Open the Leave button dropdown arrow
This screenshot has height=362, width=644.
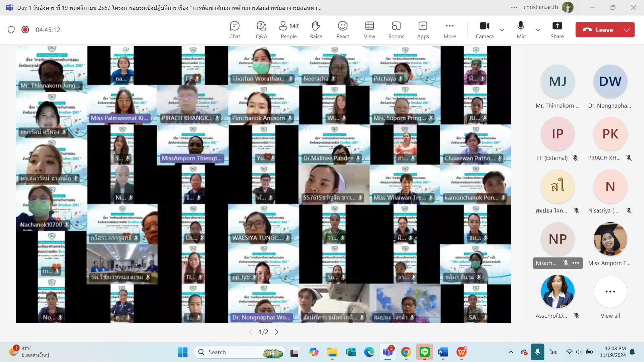(627, 30)
